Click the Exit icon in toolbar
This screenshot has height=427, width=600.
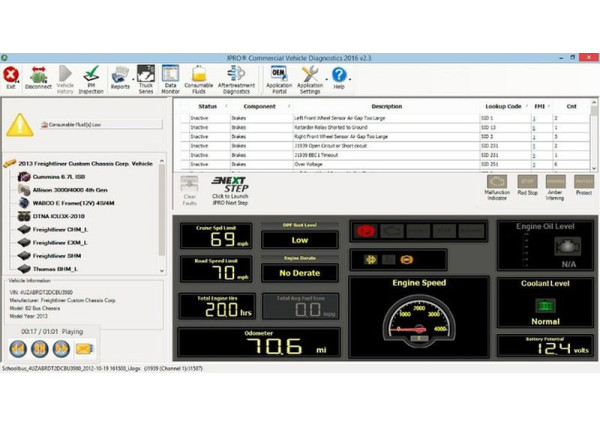[x=11, y=77]
